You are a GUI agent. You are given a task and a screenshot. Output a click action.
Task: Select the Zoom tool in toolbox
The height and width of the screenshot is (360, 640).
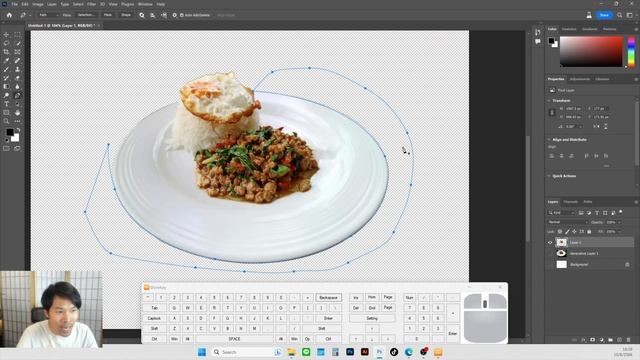6,121
